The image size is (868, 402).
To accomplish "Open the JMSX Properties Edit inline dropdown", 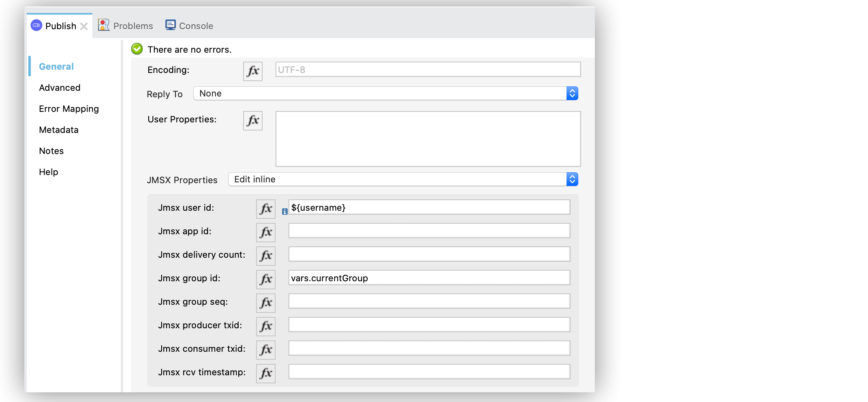I will [x=572, y=179].
